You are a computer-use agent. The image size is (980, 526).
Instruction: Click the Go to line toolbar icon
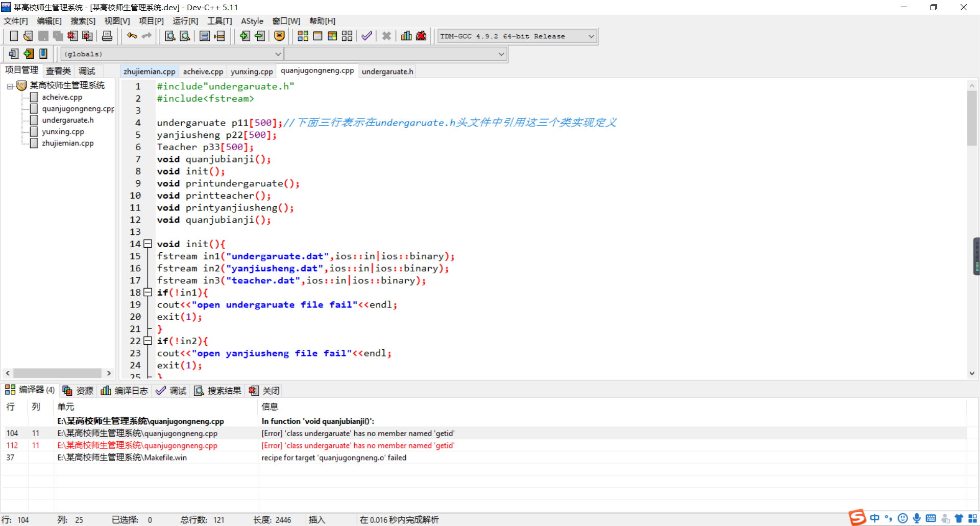point(220,36)
